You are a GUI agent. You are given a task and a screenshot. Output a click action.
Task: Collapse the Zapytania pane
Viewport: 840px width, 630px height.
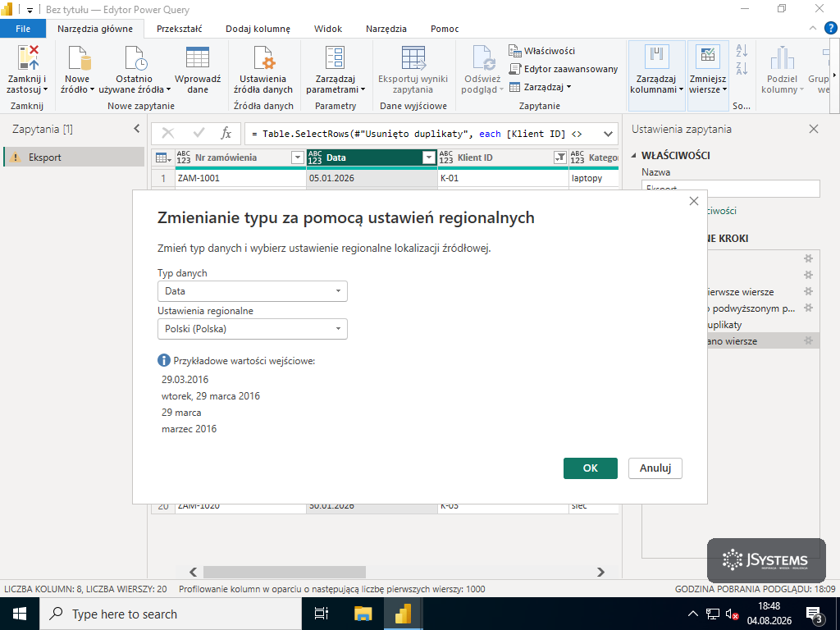click(x=137, y=129)
